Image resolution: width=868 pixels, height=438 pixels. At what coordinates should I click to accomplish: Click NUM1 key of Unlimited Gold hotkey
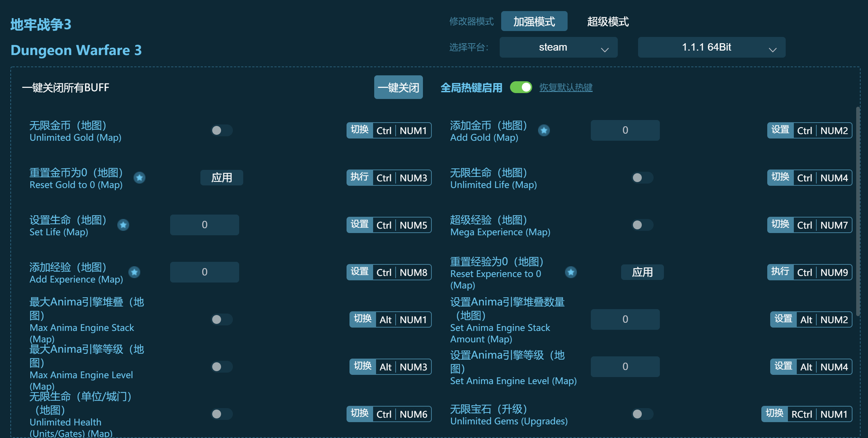pos(413,131)
